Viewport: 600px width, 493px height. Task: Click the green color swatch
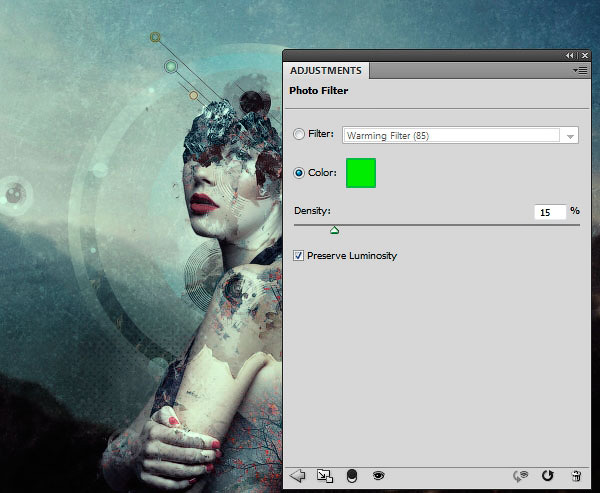[361, 173]
